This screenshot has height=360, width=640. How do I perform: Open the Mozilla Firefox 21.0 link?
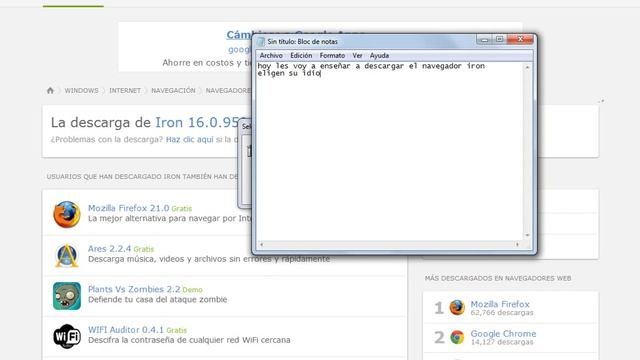coord(129,208)
